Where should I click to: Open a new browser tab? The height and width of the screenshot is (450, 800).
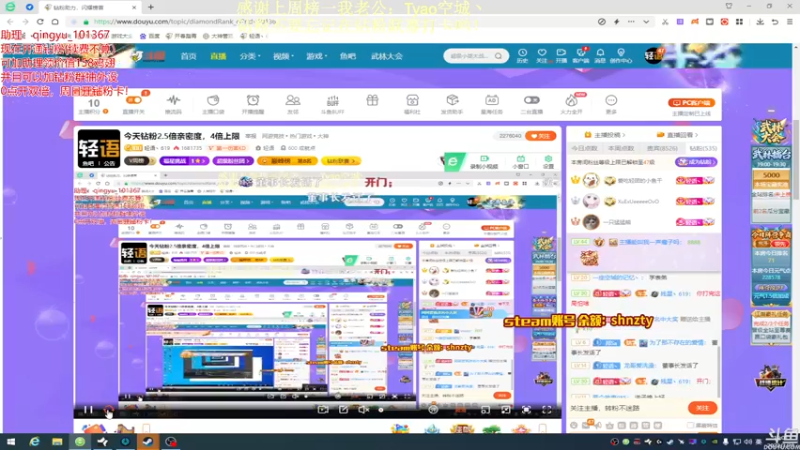[x=151, y=7]
